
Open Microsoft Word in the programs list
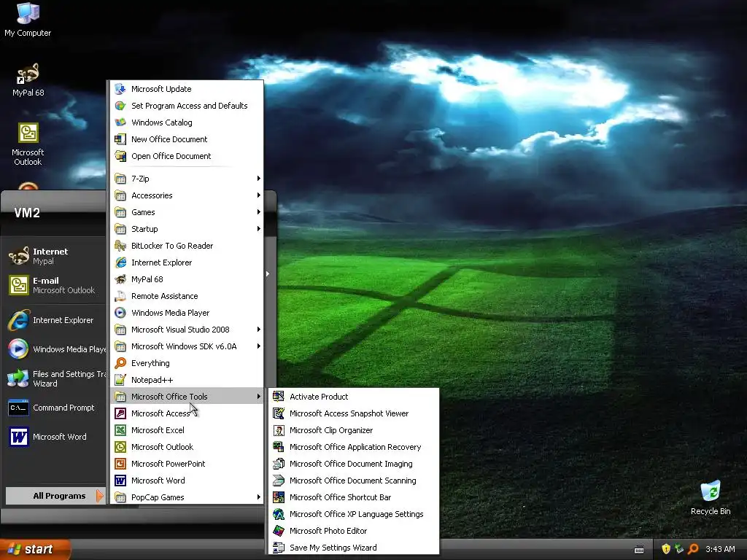[x=187, y=481]
